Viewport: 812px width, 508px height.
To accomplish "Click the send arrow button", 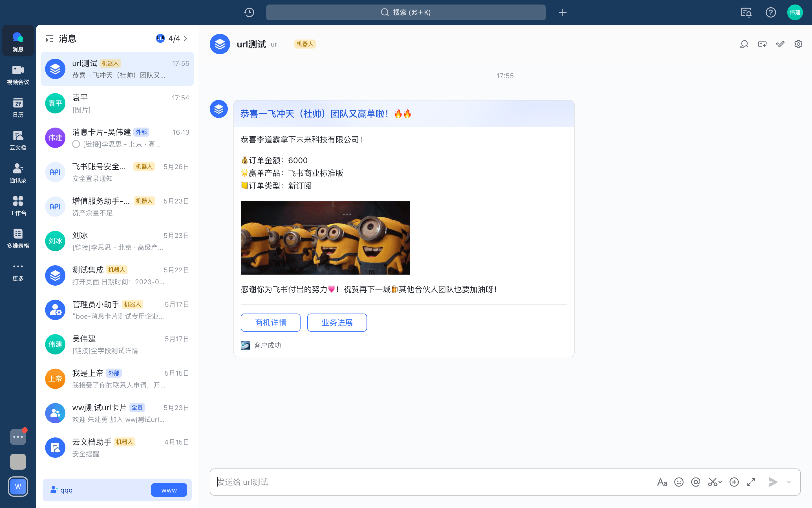I will click(x=773, y=482).
